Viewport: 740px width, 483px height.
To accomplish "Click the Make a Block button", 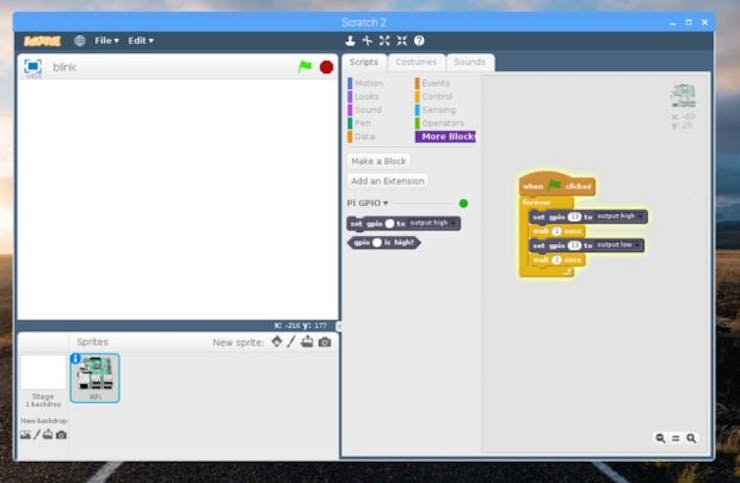I will click(x=378, y=161).
